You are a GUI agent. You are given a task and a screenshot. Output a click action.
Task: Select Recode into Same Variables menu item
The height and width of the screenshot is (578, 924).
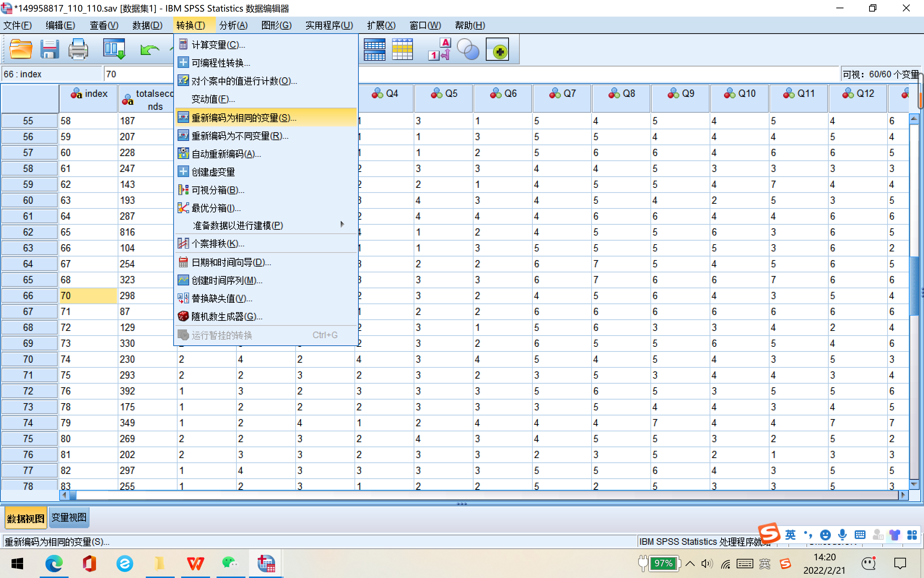click(266, 117)
